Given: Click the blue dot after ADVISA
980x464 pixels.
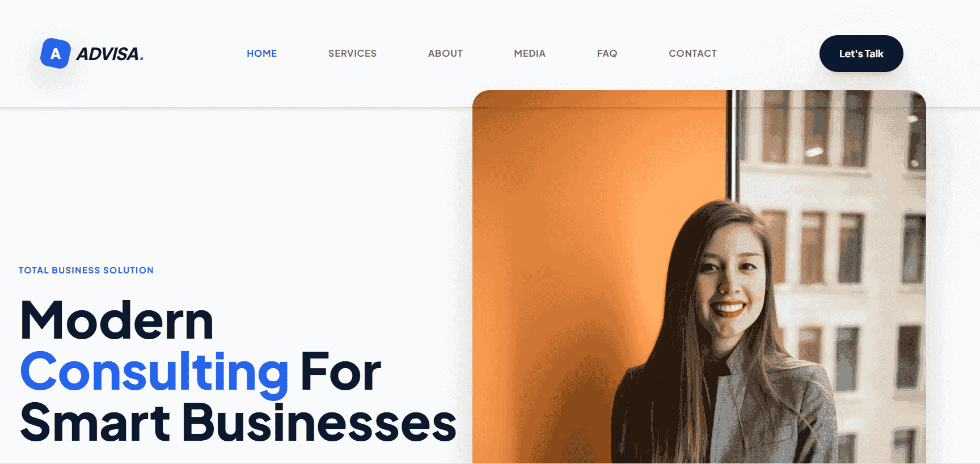Looking at the screenshot, I should (x=141, y=58).
